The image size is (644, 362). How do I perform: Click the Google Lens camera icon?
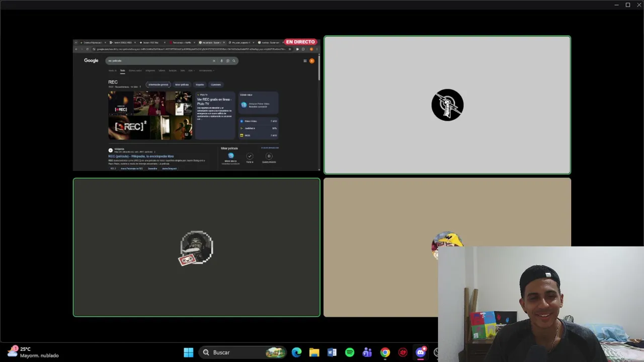[x=227, y=61]
